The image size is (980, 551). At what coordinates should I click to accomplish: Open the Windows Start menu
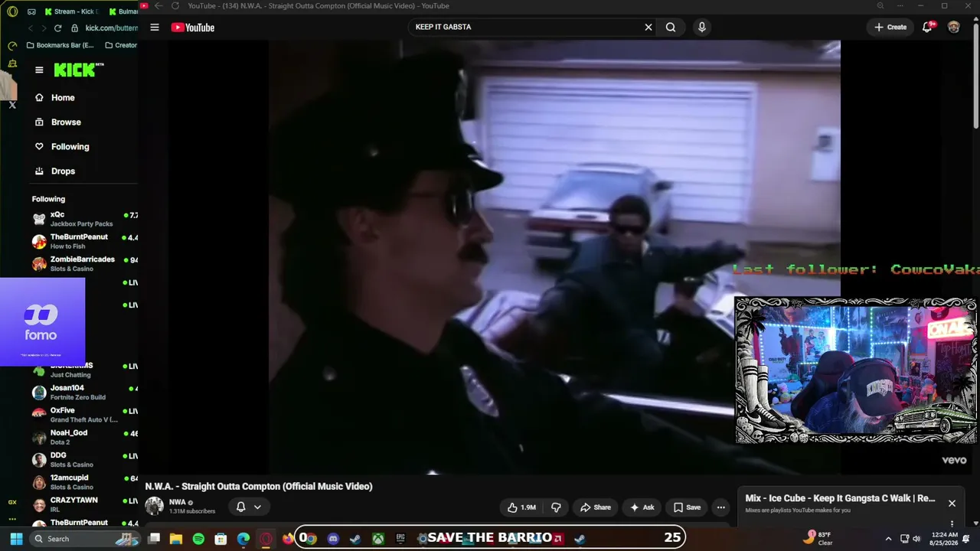pos(16,539)
